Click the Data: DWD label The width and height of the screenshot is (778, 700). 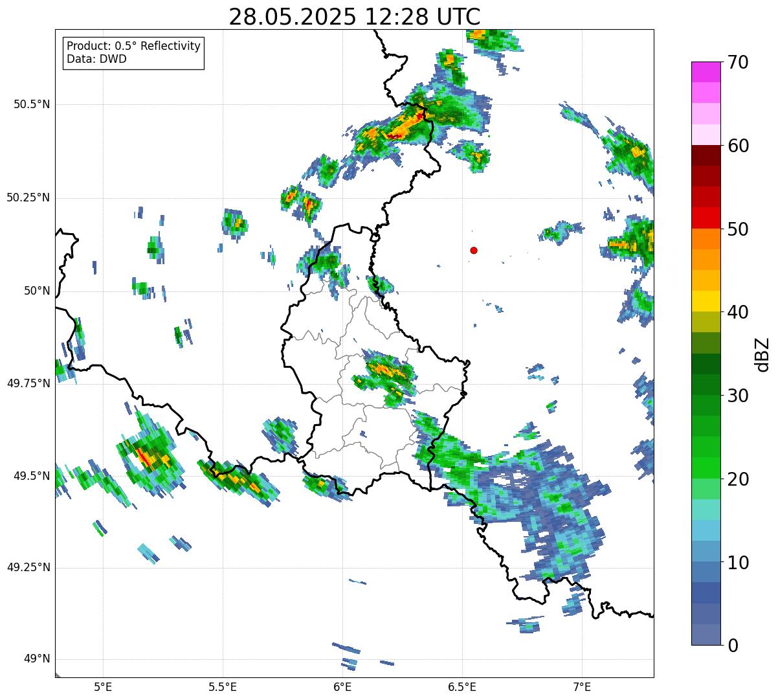pyautogui.click(x=96, y=59)
